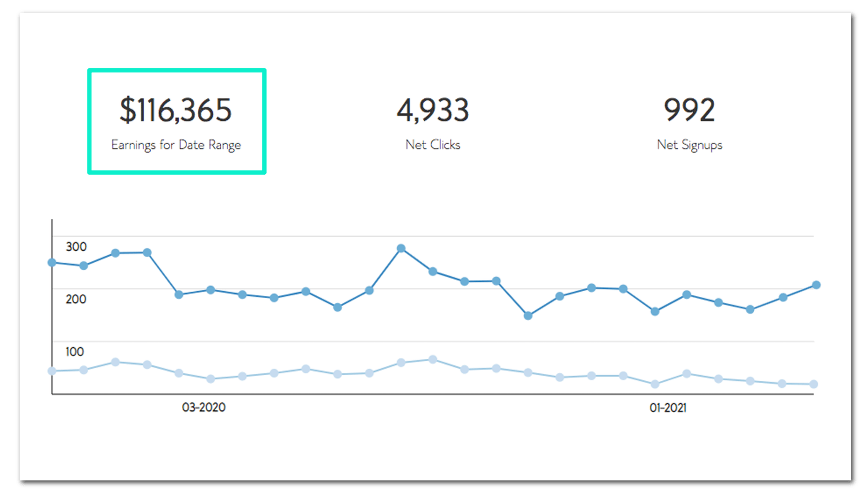Click the first light-blue point on the y-axis
This screenshot has height=492, width=868.
(52, 371)
